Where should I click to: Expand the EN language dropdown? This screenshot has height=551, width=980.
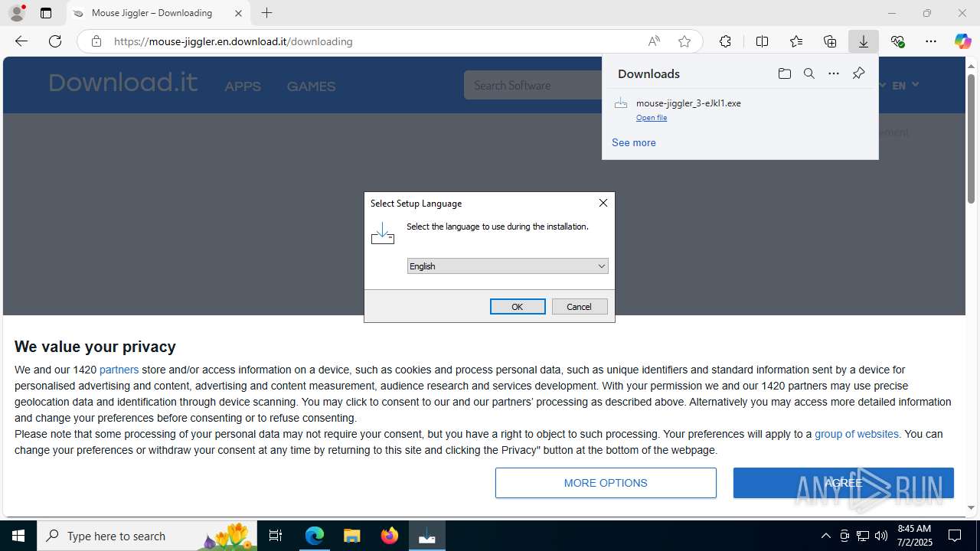pos(905,85)
